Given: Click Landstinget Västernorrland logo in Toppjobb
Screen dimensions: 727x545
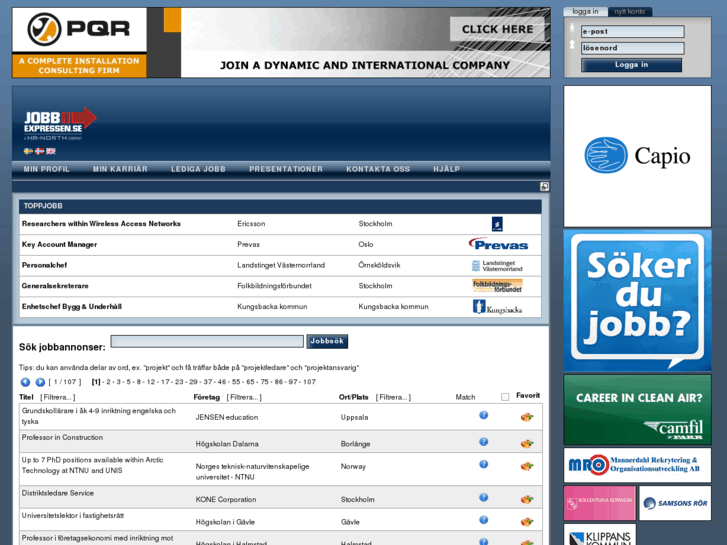Looking at the screenshot, I should point(497,266).
